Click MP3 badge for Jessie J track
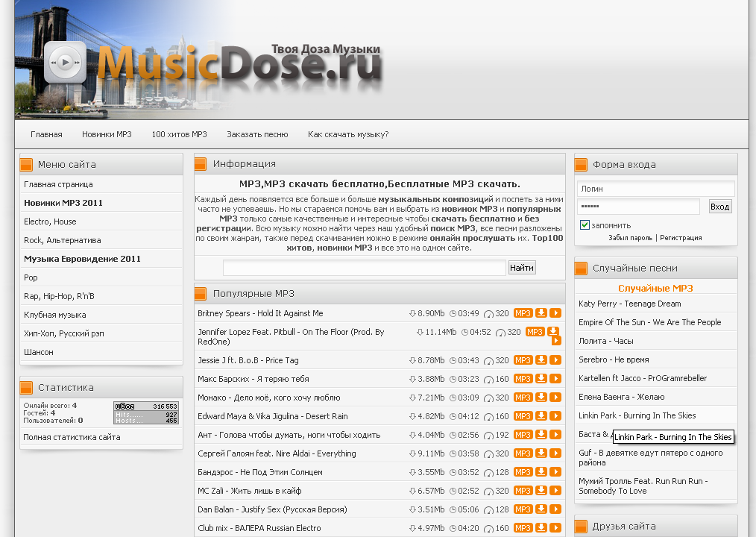This screenshot has height=537, width=756. pyautogui.click(x=523, y=360)
